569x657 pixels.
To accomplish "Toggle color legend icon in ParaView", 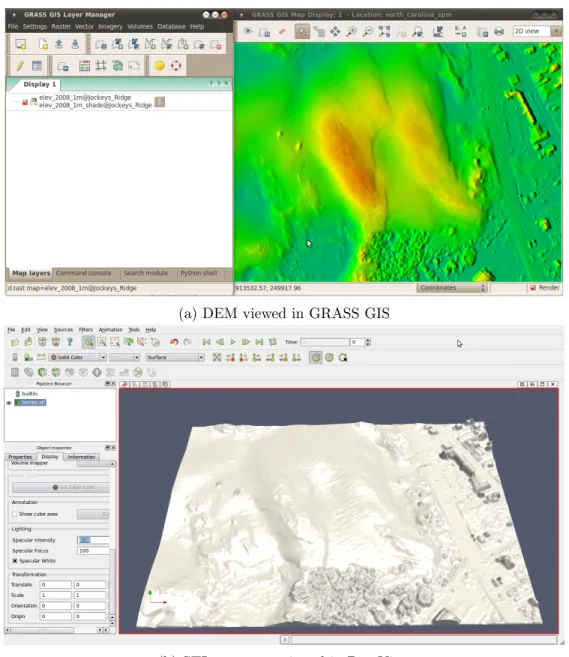I will tap(15, 357).
